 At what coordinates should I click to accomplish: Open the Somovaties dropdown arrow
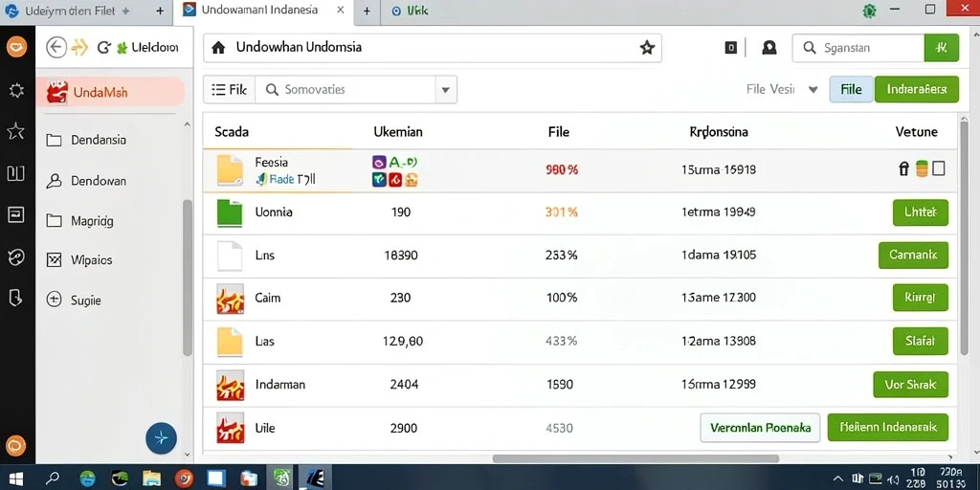(x=445, y=89)
